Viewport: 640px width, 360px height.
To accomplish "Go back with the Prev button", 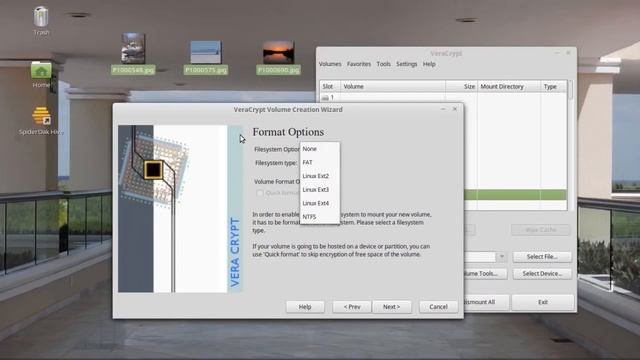I will (352, 307).
